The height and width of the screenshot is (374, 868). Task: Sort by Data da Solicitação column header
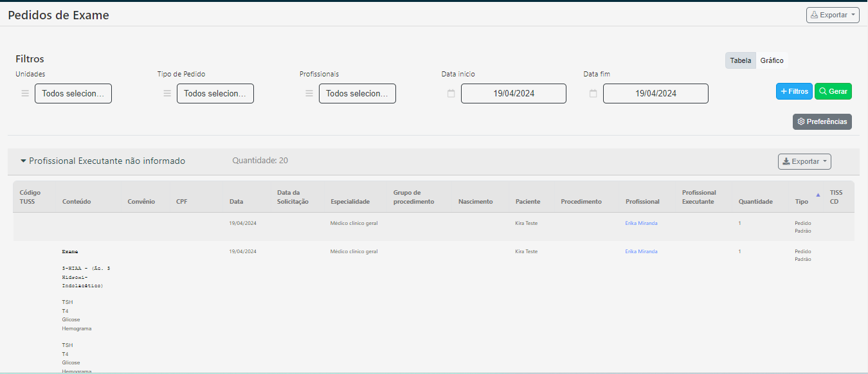click(293, 197)
